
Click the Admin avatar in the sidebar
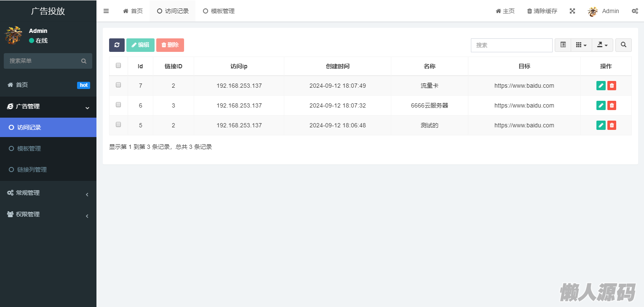(13, 35)
